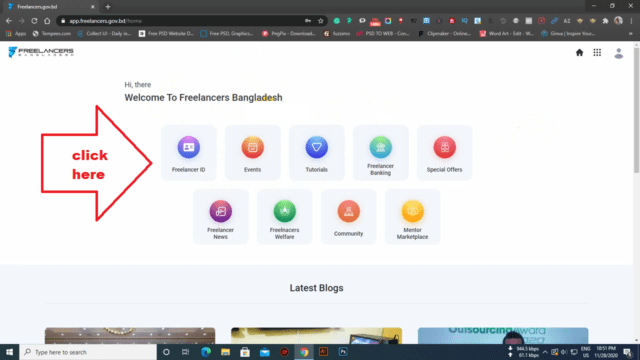Open the first blog thumbnail
The width and height of the screenshot is (640, 360).
[x=130, y=336]
